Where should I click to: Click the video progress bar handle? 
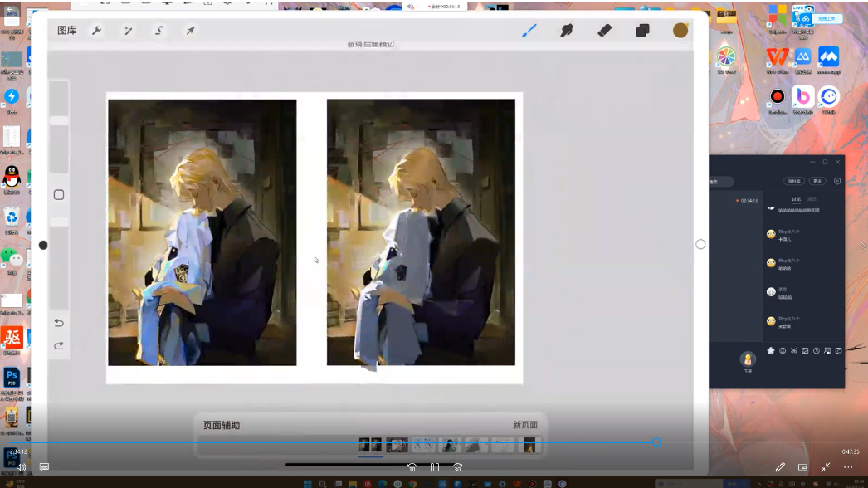[x=656, y=442]
